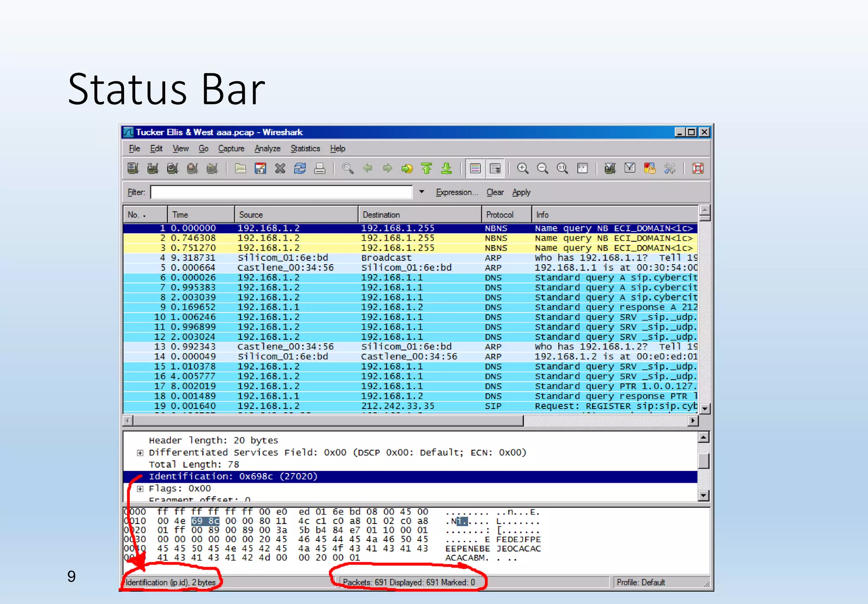
Task: Expand the Flags: 0x00 tree node
Action: tap(140, 489)
